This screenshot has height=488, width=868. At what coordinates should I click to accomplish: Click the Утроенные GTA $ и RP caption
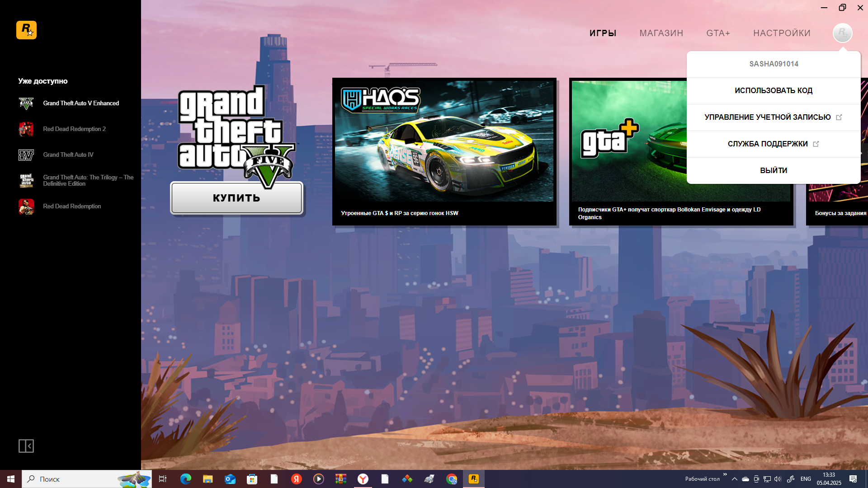[x=399, y=213]
